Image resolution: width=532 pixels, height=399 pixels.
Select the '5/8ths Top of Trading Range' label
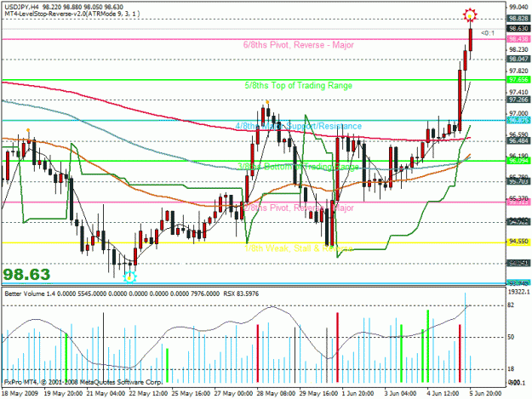299,85
